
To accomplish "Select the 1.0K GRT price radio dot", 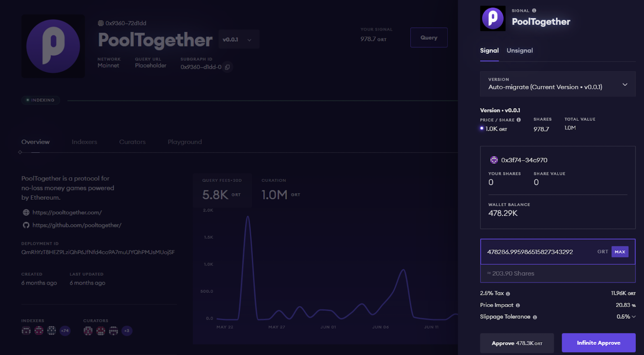I will (x=482, y=129).
